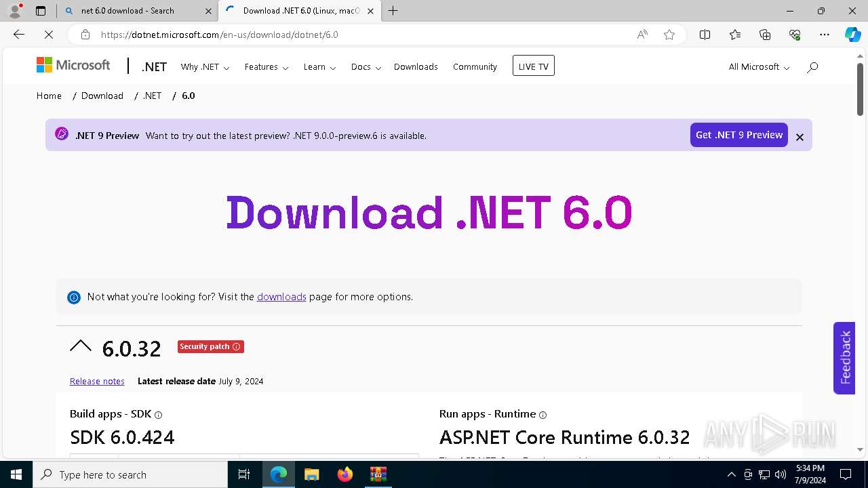Click the .NET brand link
Viewport: 868px width, 488px height.
pyautogui.click(x=154, y=66)
